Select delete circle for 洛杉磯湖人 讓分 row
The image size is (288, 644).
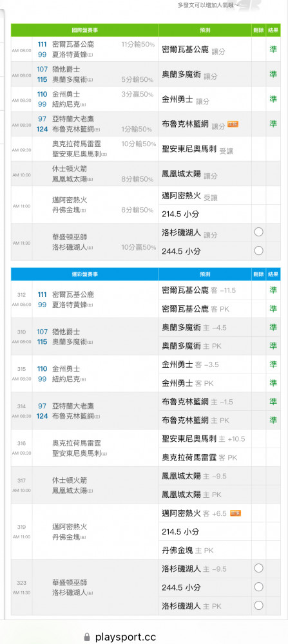click(x=258, y=232)
